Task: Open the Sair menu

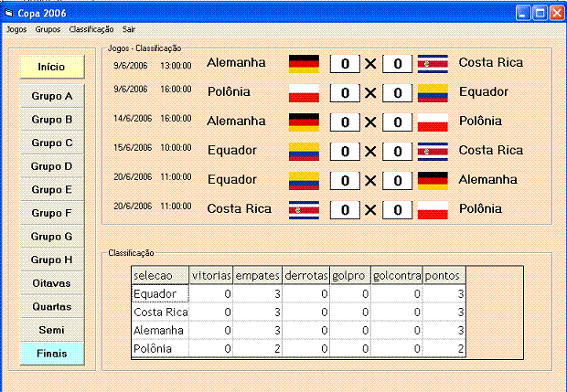Action: (x=129, y=29)
